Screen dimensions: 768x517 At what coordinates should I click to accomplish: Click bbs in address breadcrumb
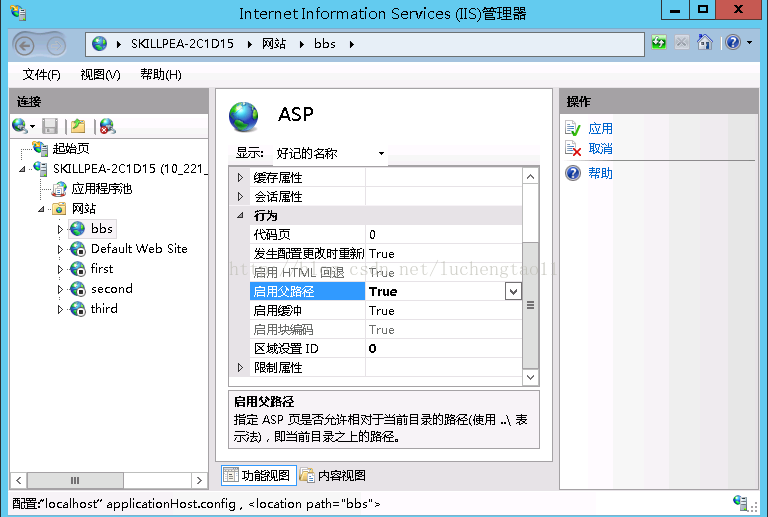pos(325,44)
